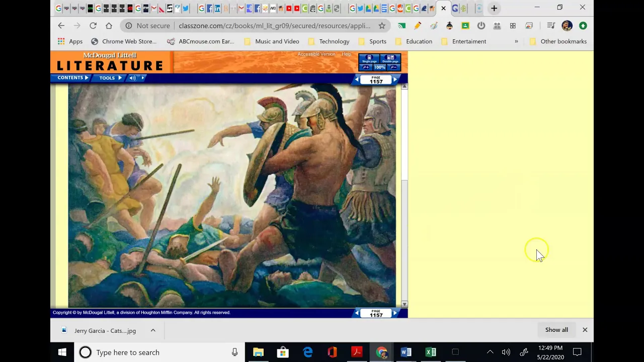The image size is (644, 362).
Task: Expand the Technology bookmarks folder
Action: coord(329,41)
